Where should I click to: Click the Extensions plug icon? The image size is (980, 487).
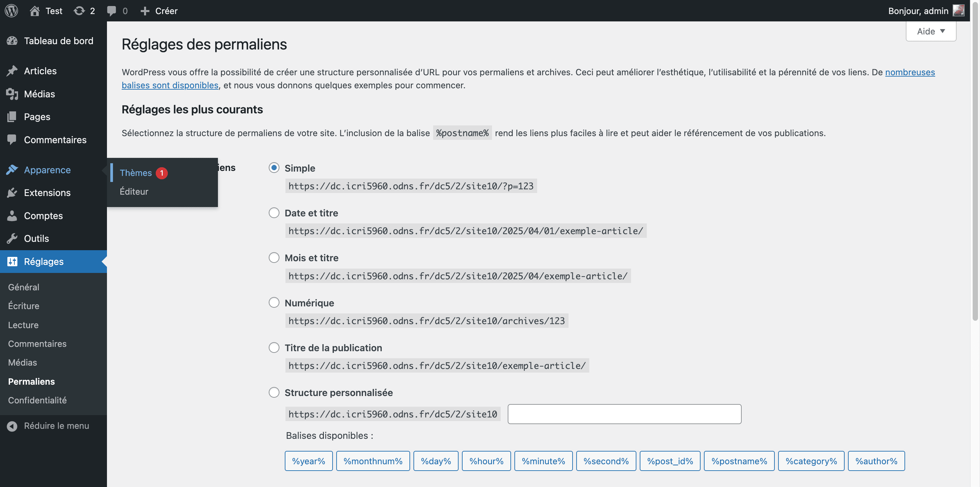click(12, 193)
